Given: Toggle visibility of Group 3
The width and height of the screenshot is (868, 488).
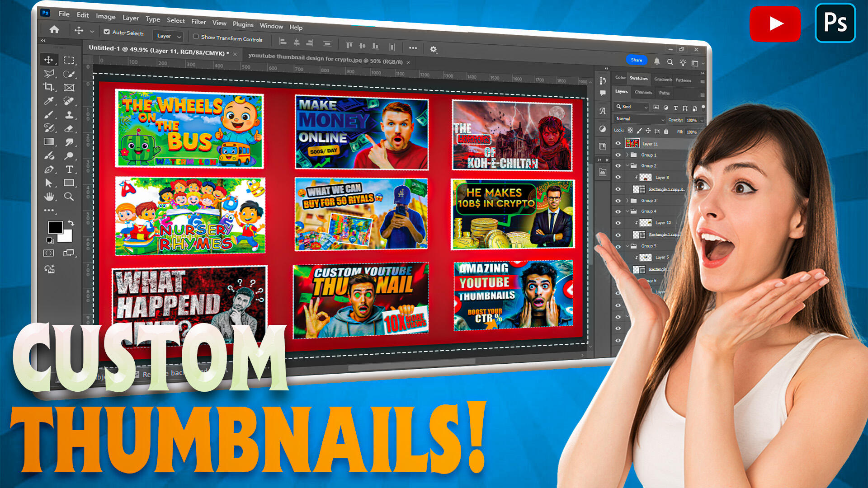Looking at the screenshot, I should tap(618, 200).
